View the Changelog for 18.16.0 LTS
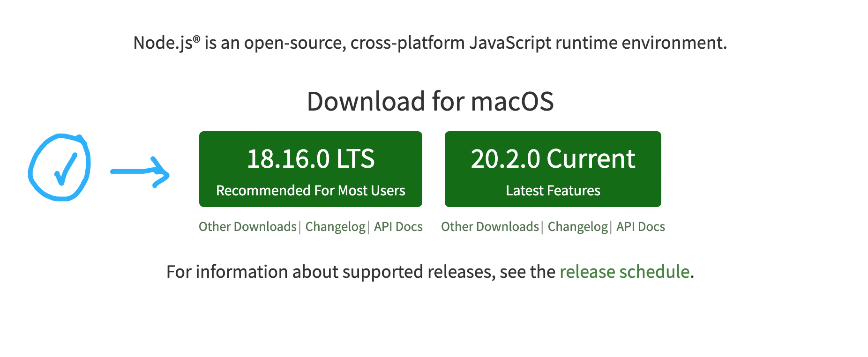Viewport: 868px width, 357px height. pyautogui.click(x=335, y=227)
